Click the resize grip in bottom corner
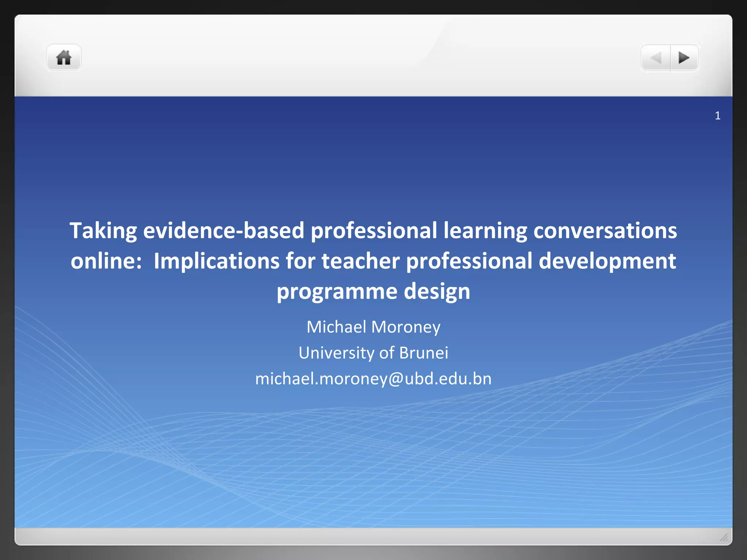The width and height of the screenshot is (747, 560). click(x=723, y=537)
